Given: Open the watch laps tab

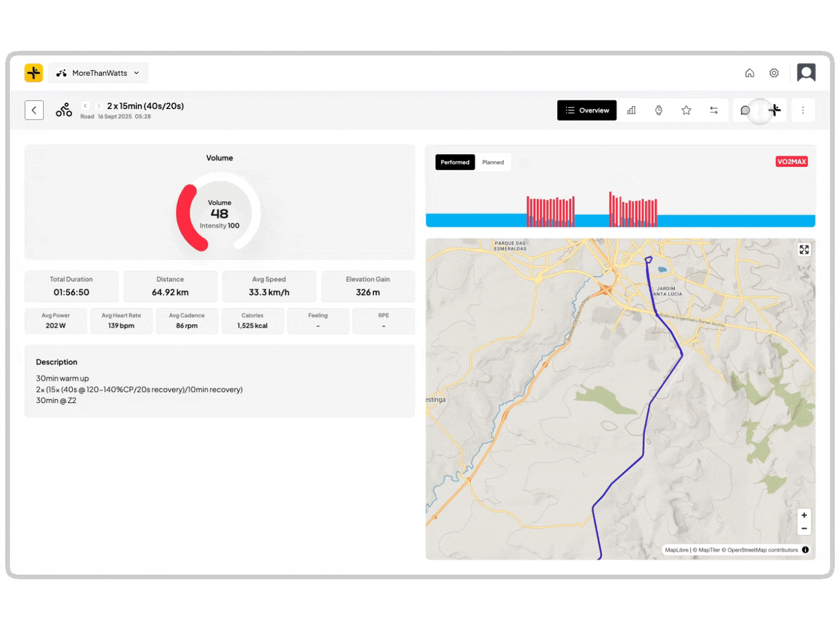Looking at the screenshot, I should pyautogui.click(x=659, y=110).
